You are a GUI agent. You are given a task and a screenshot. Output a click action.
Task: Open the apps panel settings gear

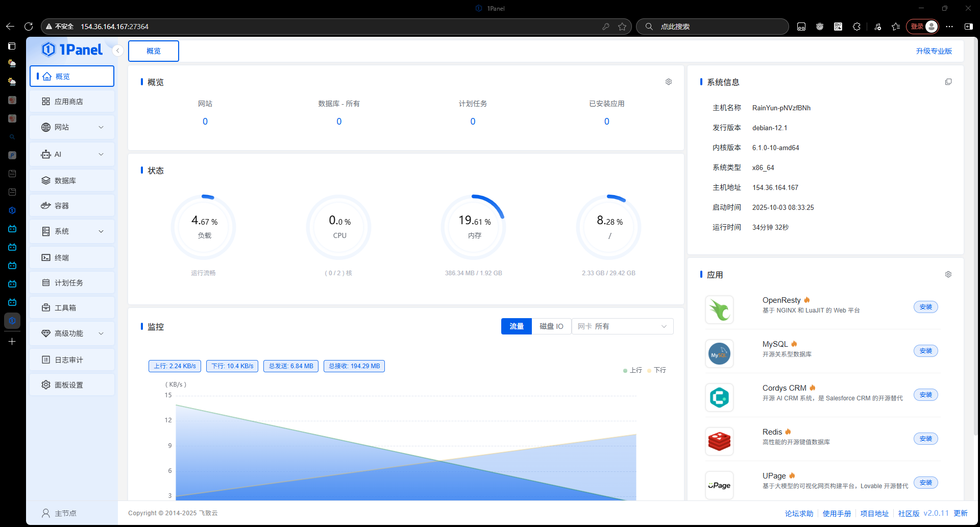tap(948, 274)
